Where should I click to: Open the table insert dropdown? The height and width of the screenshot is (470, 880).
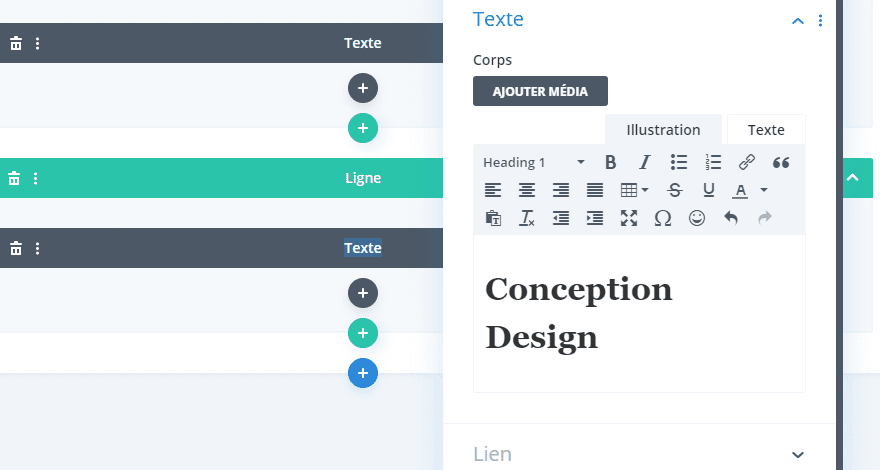634,190
